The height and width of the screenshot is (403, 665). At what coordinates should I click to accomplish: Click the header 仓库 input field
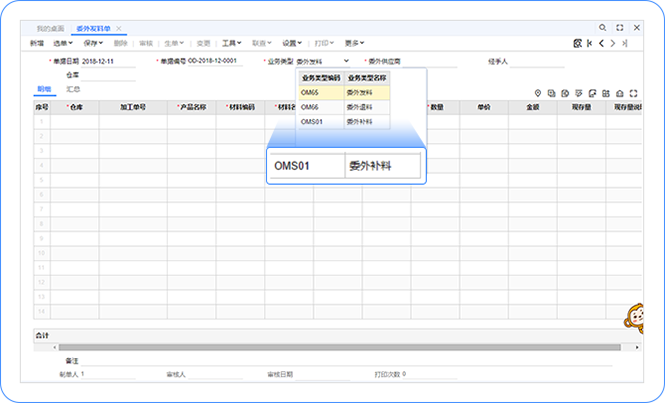tap(108, 75)
